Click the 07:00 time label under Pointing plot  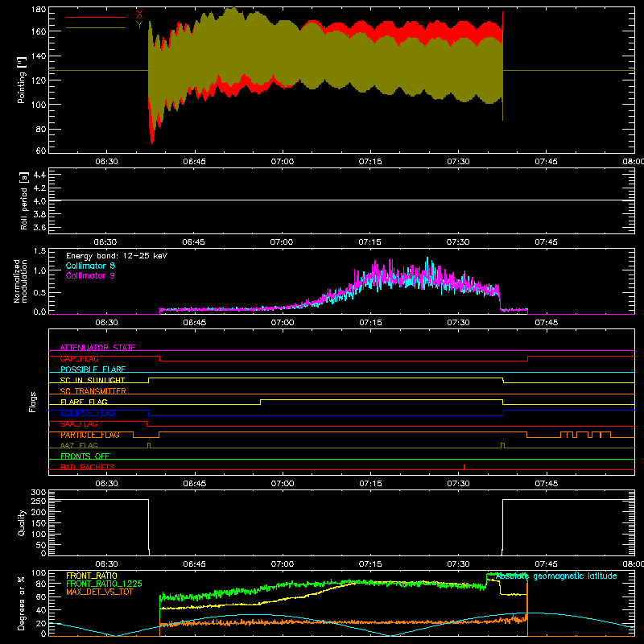pyautogui.click(x=283, y=162)
